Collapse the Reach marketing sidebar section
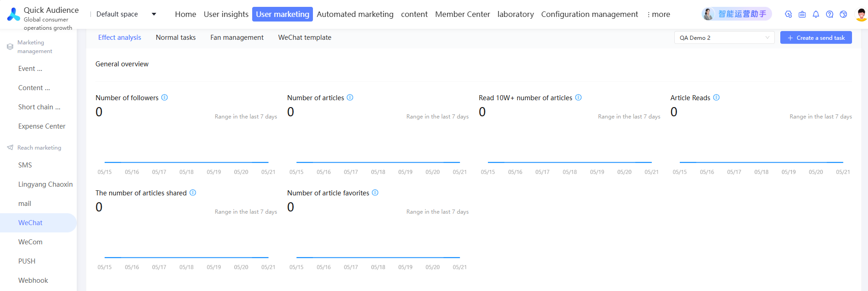The width and height of the screenshot is (868, 291). click(x=39, y=147)
